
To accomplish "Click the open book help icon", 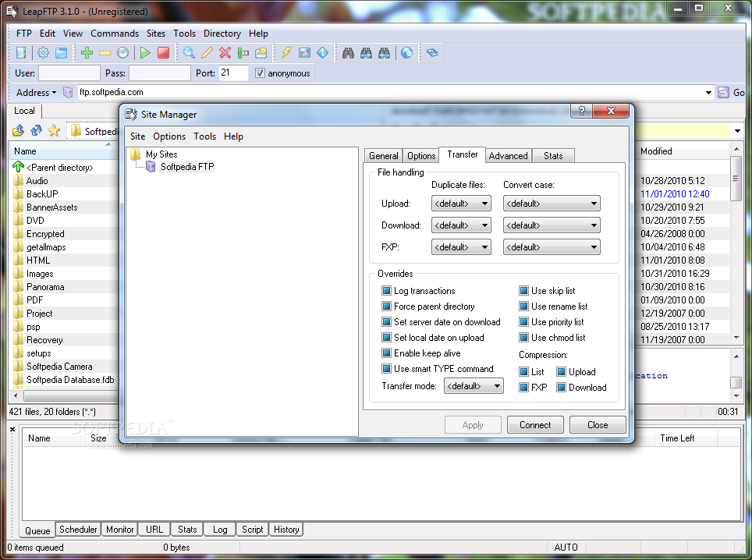I will [x=432, y=53].
